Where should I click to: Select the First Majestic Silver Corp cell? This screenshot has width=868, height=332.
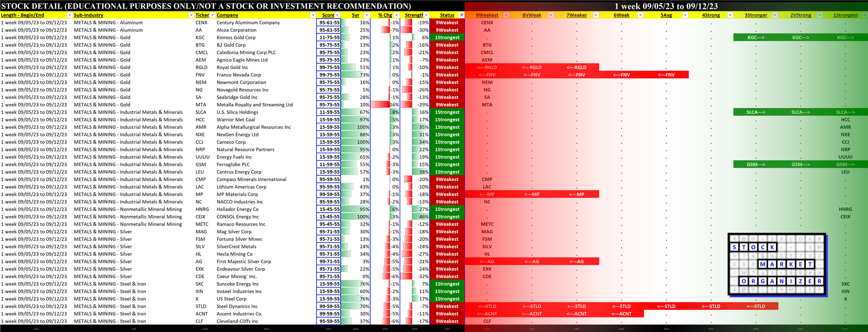[x=266, y=261]
